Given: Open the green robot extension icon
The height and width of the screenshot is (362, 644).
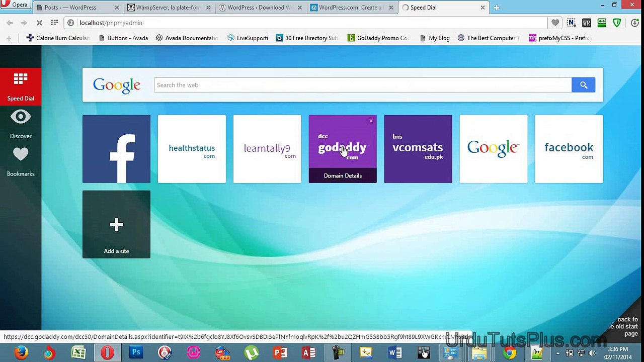Looking at the screenshot, I should point(602,23).
